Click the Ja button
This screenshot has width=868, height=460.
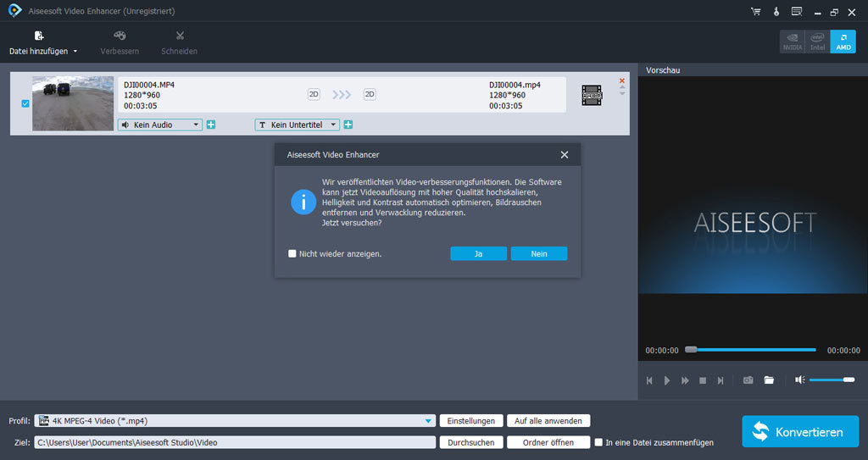pyautogui.click(x=478, y=253)
